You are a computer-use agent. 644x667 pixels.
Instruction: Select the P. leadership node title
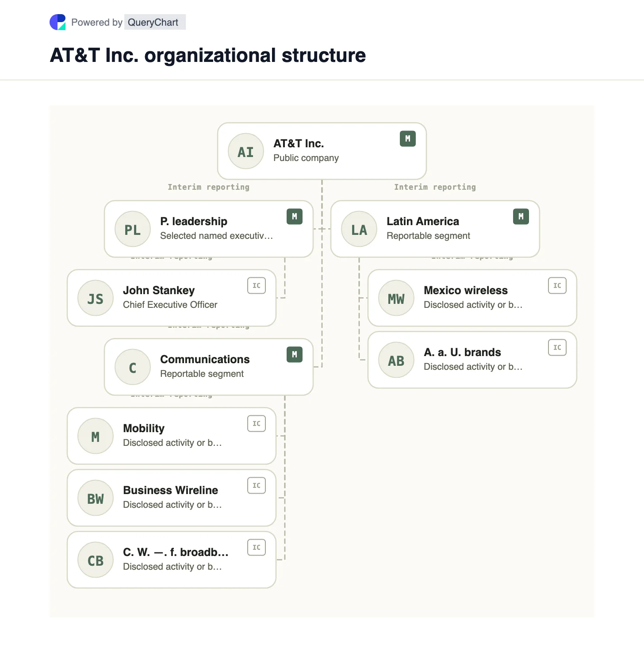click(194, 221)
